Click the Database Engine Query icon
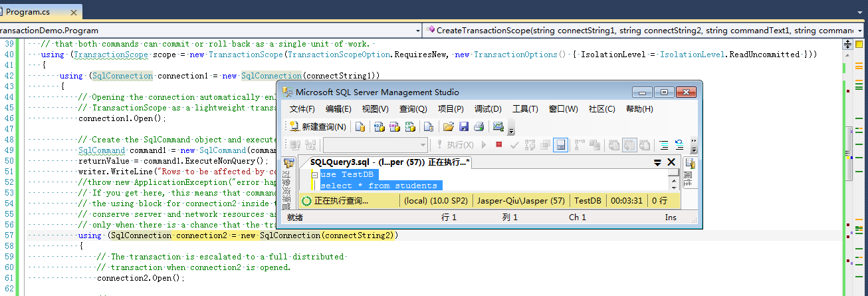The height and width of the screenshot is (296, 868). (x=360, y=126)
